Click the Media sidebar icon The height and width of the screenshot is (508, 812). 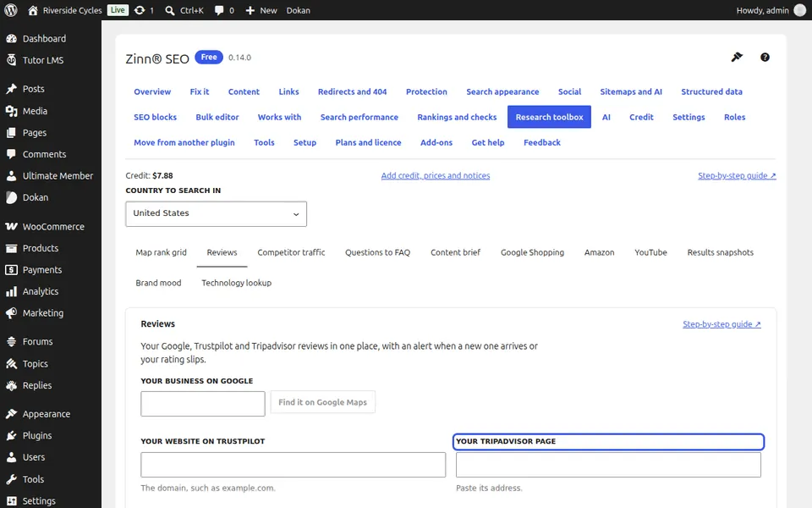tap(11, 111)
